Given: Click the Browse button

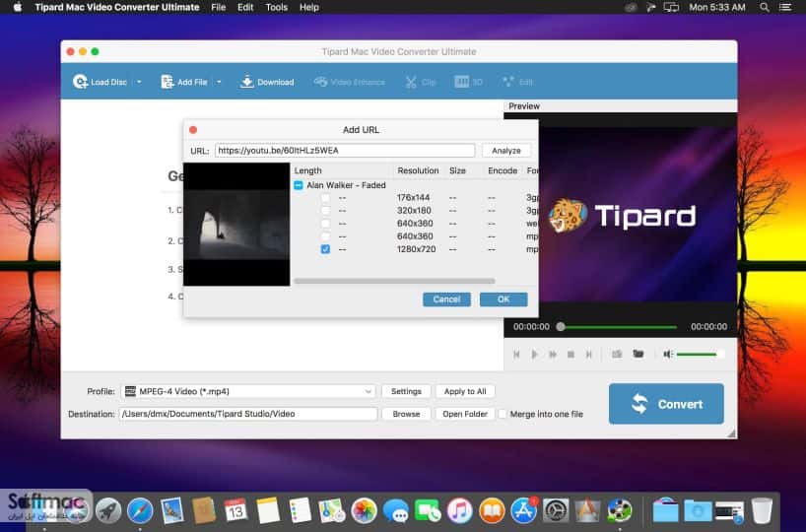Looking at the screenshot, I should point(406,414).
